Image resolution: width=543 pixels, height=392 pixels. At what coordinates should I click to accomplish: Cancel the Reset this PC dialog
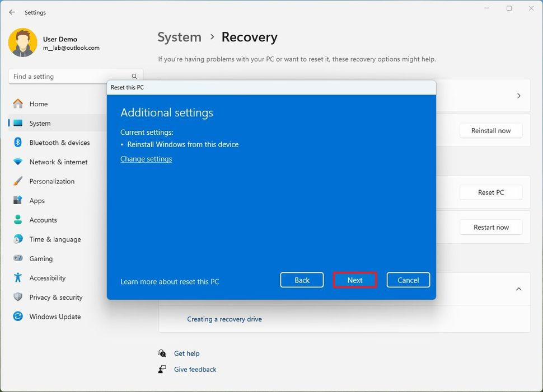pyautogui.click(x=408, y=280)
